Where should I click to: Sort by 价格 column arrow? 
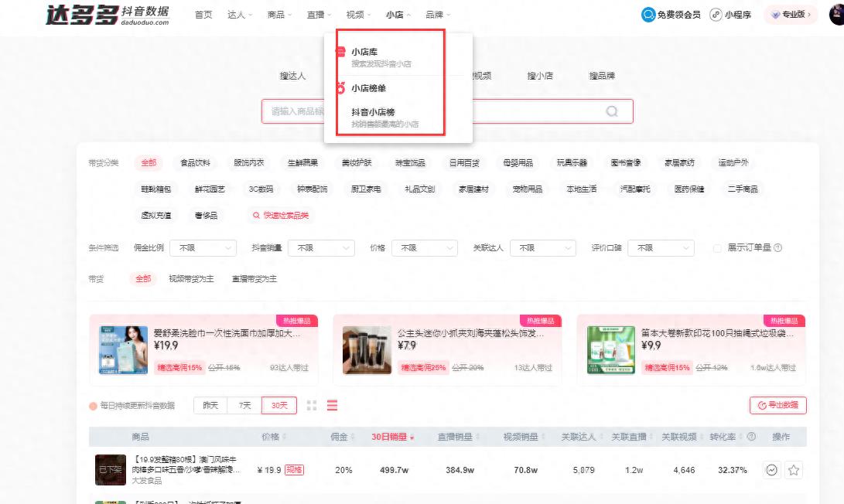(x=284, y=437)
